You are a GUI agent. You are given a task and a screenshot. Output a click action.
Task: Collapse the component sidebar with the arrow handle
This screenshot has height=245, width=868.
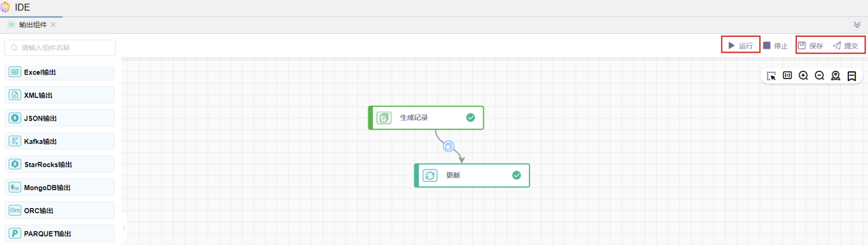(x=124, y=228)
